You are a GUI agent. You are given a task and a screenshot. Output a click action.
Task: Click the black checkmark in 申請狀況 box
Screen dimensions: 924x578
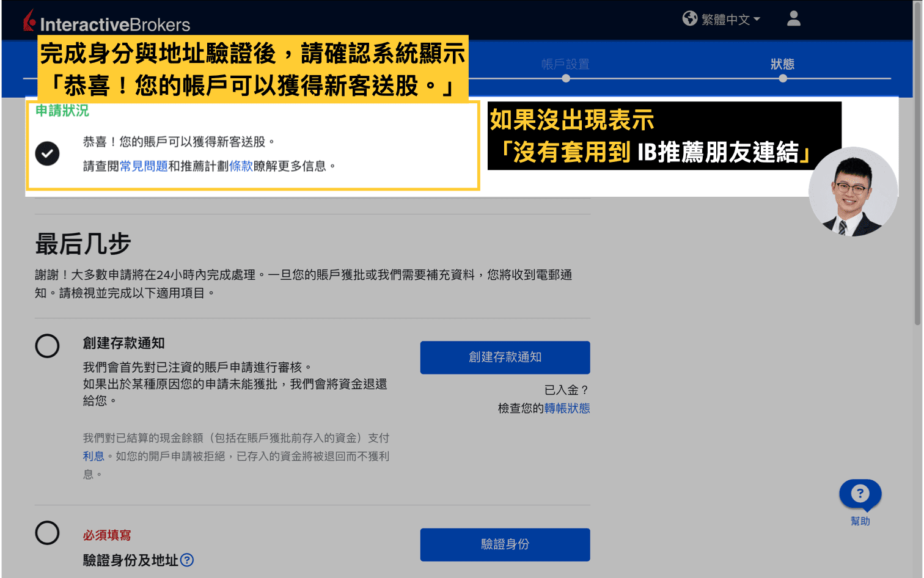(47, 153)
